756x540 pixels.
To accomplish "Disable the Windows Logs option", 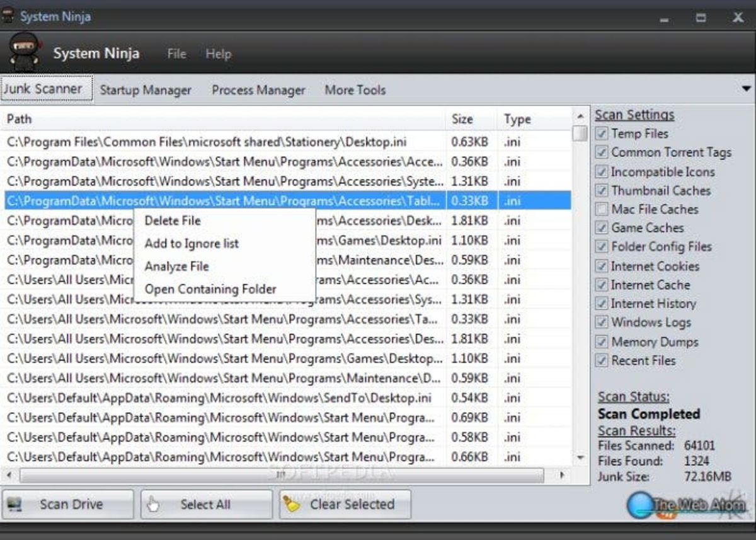I will pos(602,323).
